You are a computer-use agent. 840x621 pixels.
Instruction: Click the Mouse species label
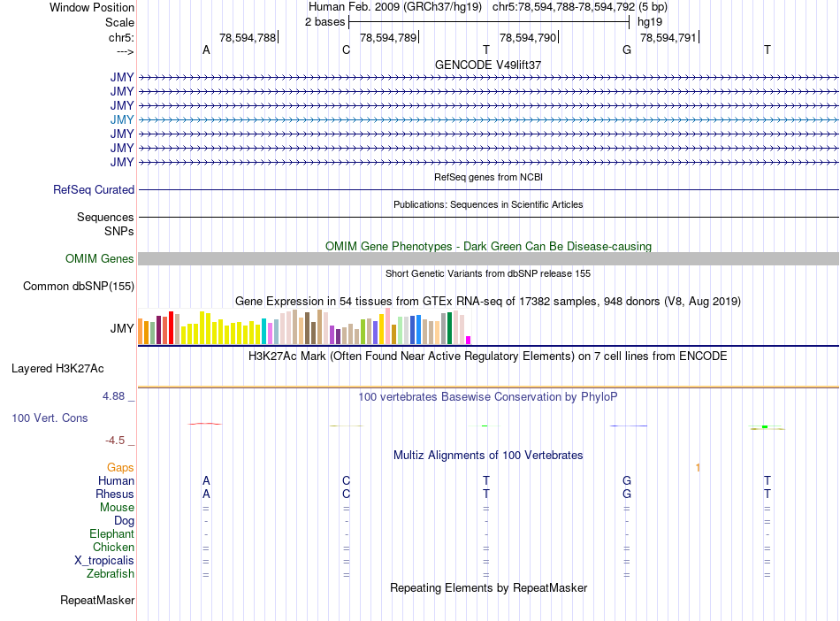117,508
